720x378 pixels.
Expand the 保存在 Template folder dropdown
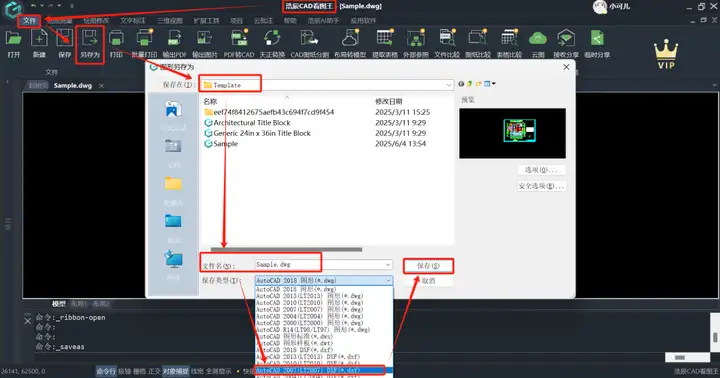tap(449, 85)
